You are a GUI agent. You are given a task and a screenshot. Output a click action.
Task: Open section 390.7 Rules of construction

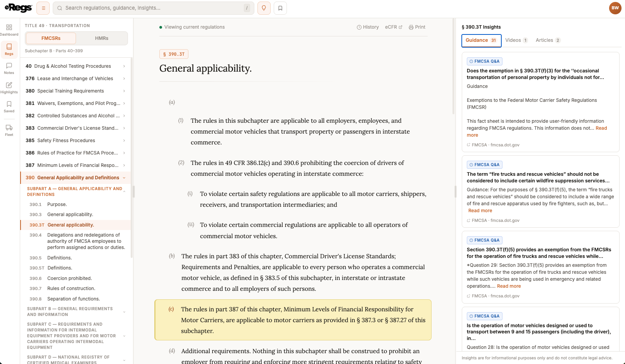pos(76,288)
